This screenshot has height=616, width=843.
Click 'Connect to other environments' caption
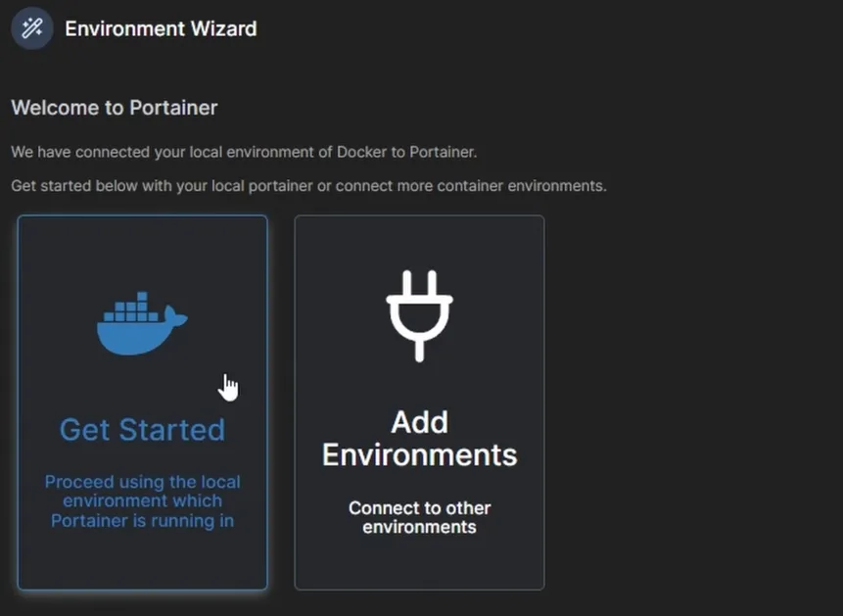pyautogui.click(x=419, y=517)
